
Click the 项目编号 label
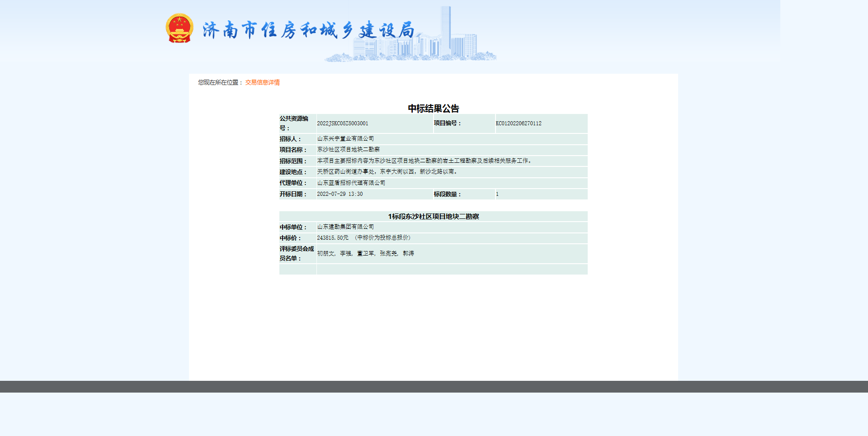447,123
